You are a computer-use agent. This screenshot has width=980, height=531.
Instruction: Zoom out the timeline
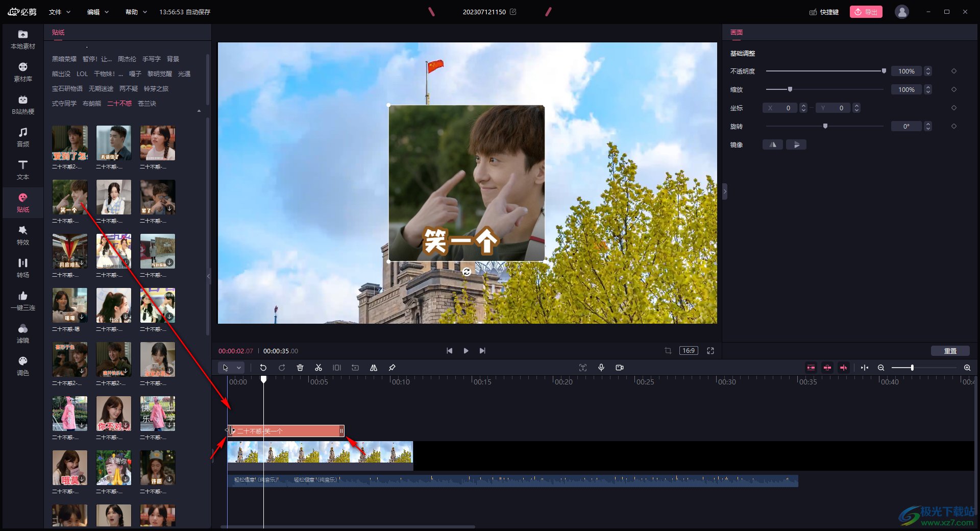point(881,368)
